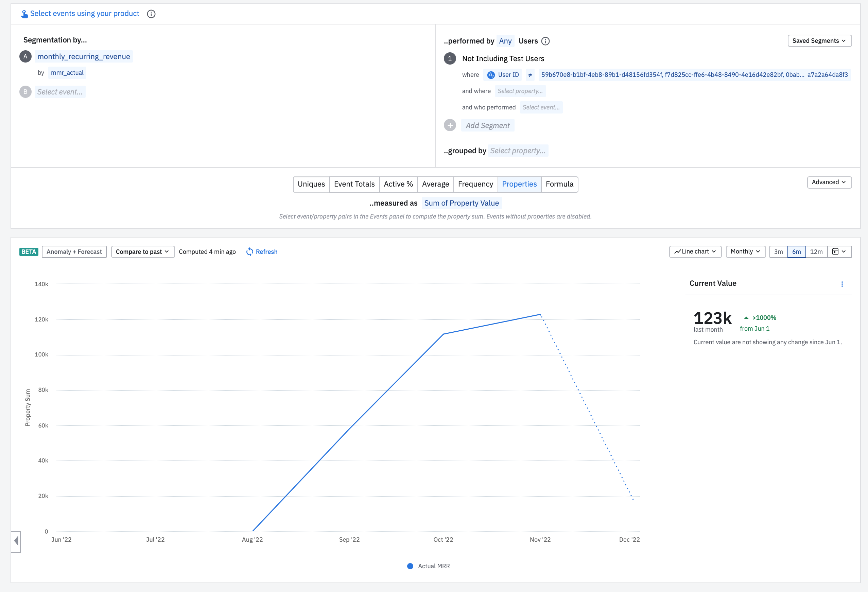Click the Actual MRR legend color dot
The image size is (868, 592).
click(x=410, y=566)
